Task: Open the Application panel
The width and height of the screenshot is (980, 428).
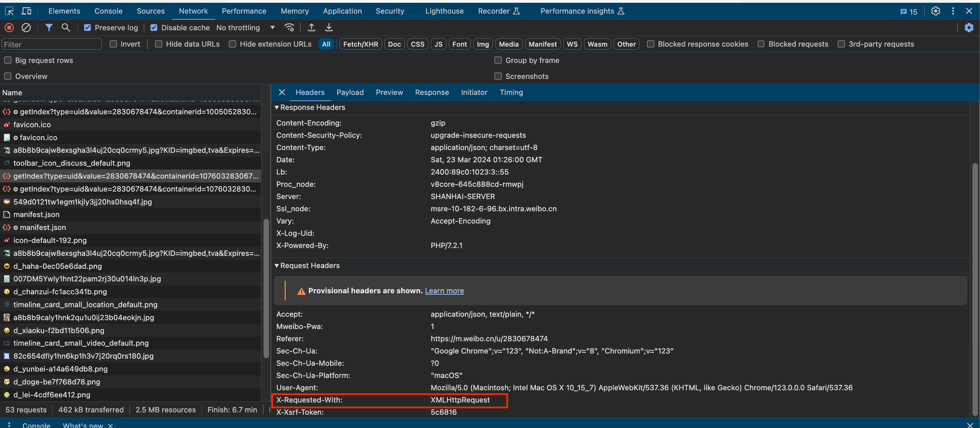Action: pos(343,11)
